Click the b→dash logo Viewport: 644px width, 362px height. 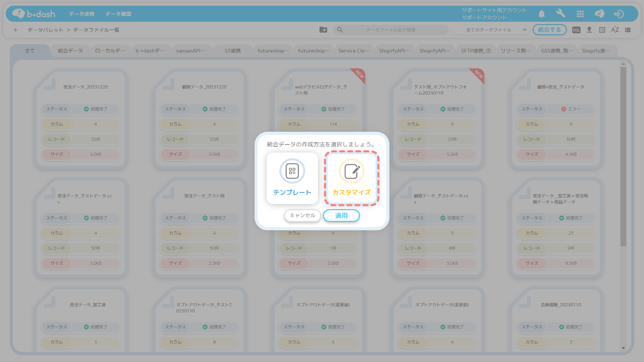click(x=34, y=14)
